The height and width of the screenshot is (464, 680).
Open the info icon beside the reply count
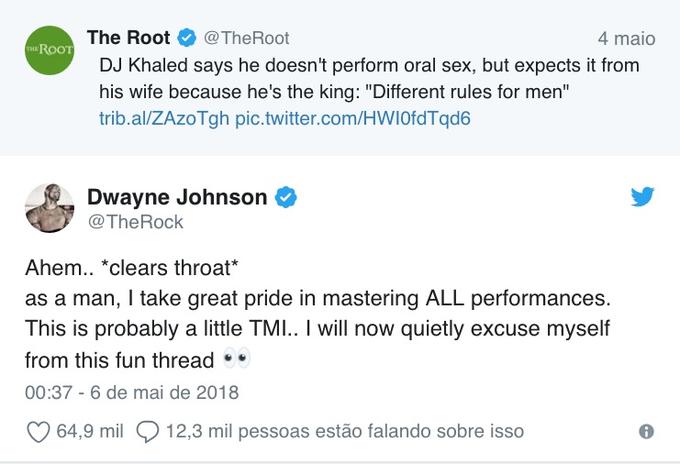pyautogui.click(x=646, y=432)
